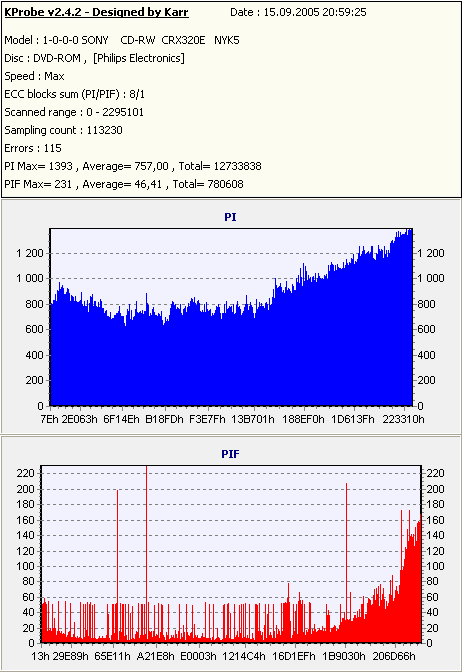Click the tallest PIF spike near A21E8h
Screen dimensions: 462x672
[x=147, y=553]
